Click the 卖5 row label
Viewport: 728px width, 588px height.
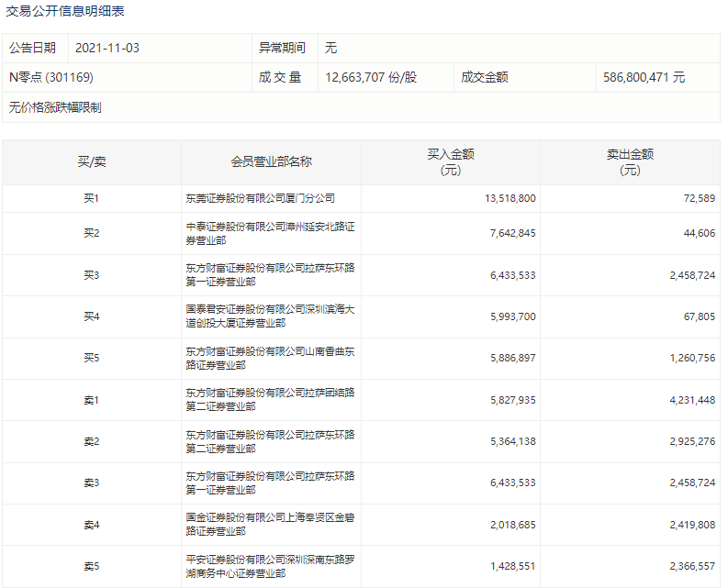pos(91,566)
